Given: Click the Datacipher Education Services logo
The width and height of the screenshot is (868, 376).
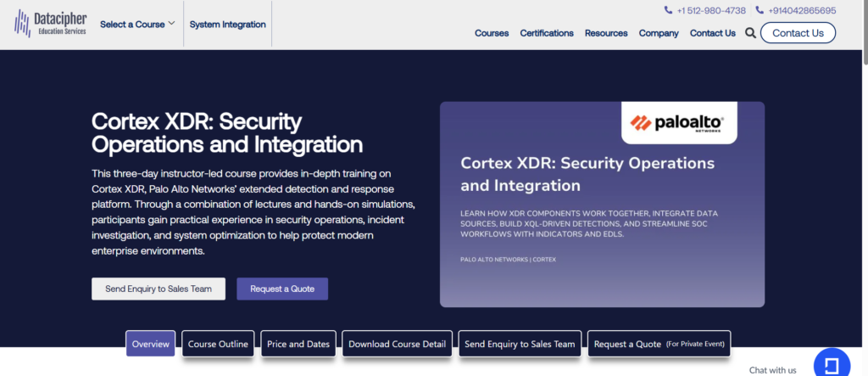Looking at the screenshot, I should point(50,24).
